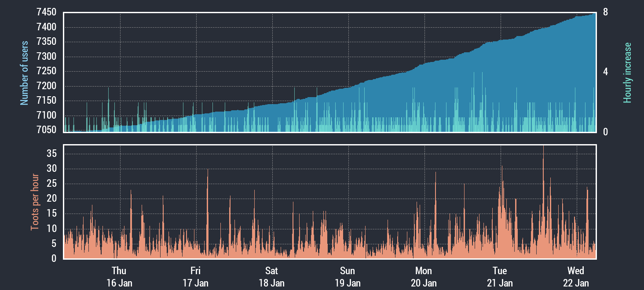Select the Fri 17 Jan date label
Screen dimensions: 644x290
(195, 276)
